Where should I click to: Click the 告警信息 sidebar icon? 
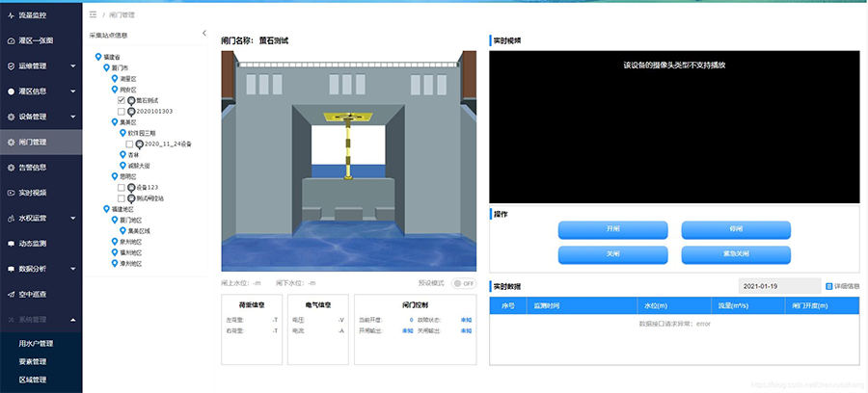point(11,167)
